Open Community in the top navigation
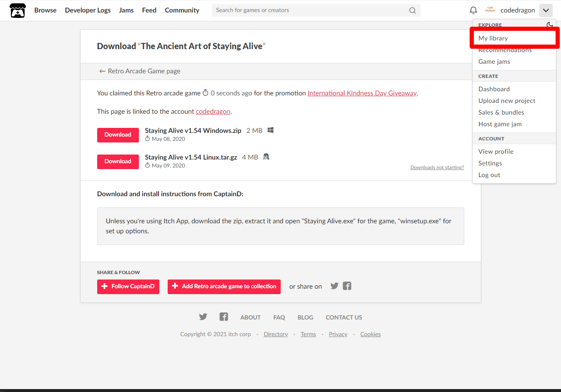The width and height of the screenshot is (561, 392). [x=182, y=10]
